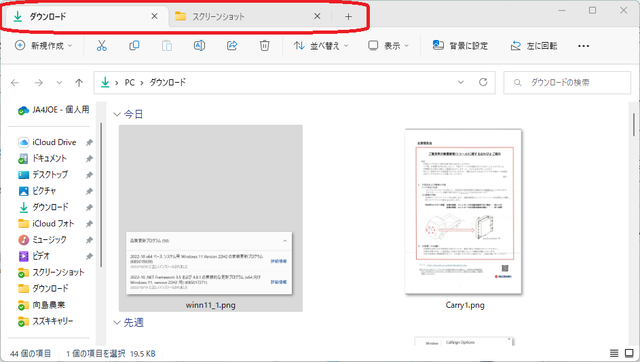Click the navigation pane scrollbar

[x=101, y=195]
